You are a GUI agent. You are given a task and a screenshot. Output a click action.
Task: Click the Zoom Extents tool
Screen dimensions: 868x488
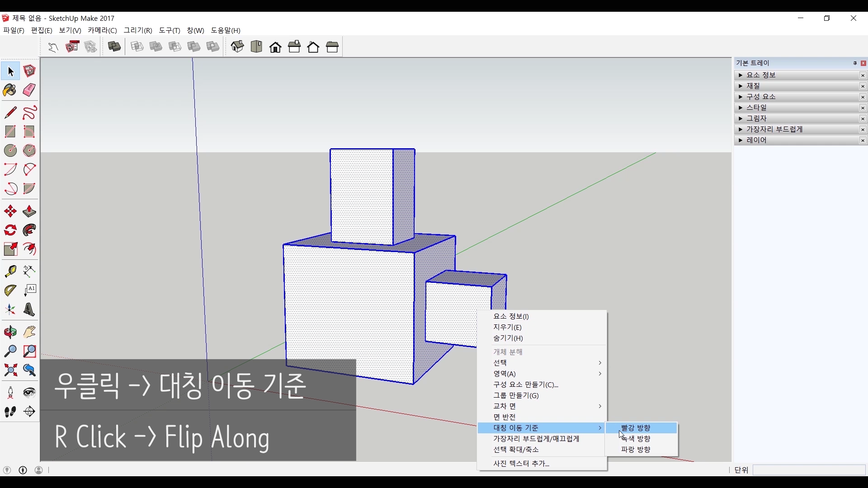point(10,371)
